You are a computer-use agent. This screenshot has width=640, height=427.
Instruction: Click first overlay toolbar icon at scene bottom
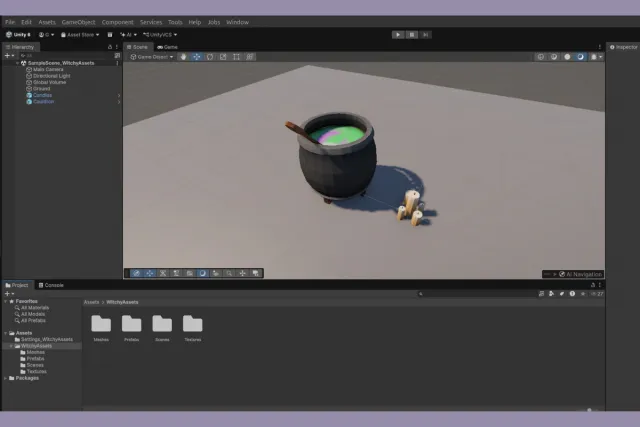(136, 273)
